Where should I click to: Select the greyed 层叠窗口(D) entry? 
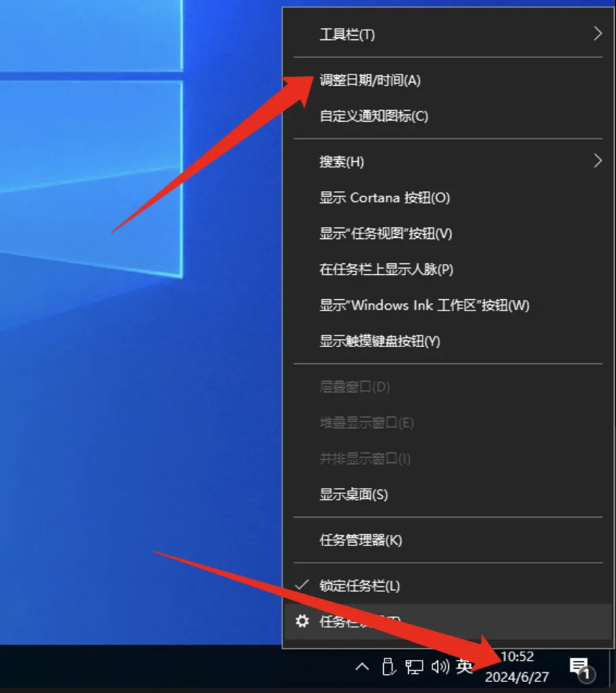click(x=448, y=386)
